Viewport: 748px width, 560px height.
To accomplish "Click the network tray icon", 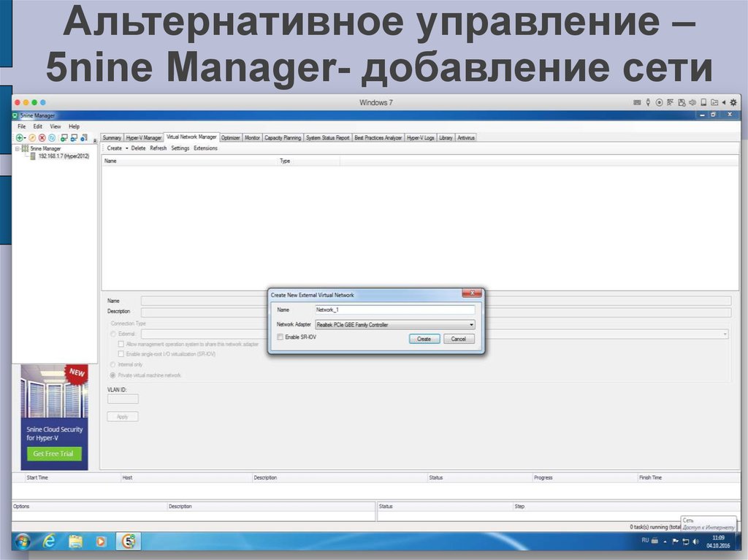I will tap(686, 542).
